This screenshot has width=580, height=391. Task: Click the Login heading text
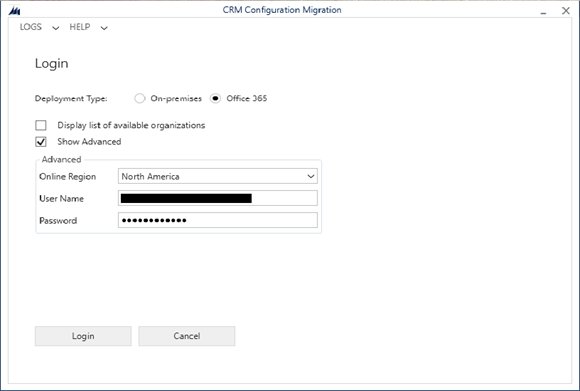pyautogui.click(x=51, y=63)
